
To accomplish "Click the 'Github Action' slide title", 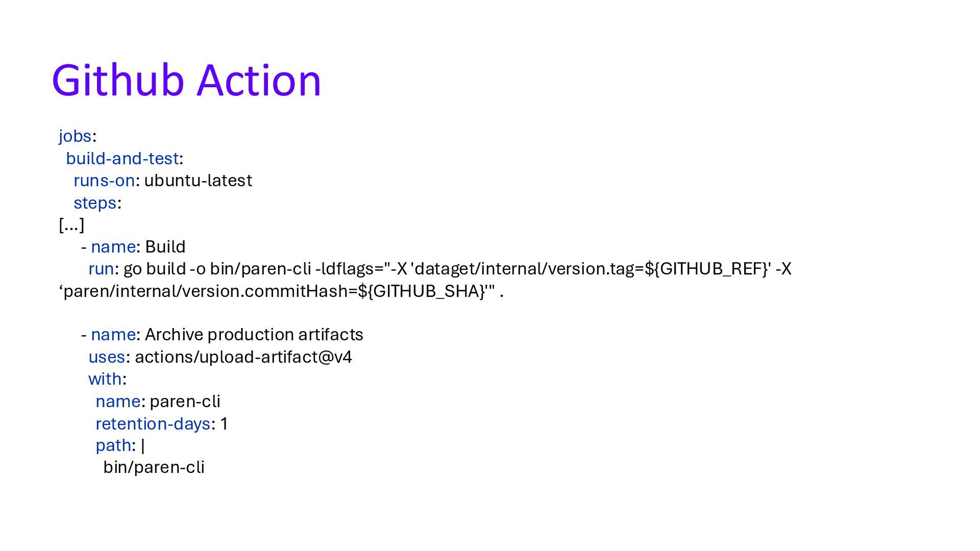I will point(186,80).
